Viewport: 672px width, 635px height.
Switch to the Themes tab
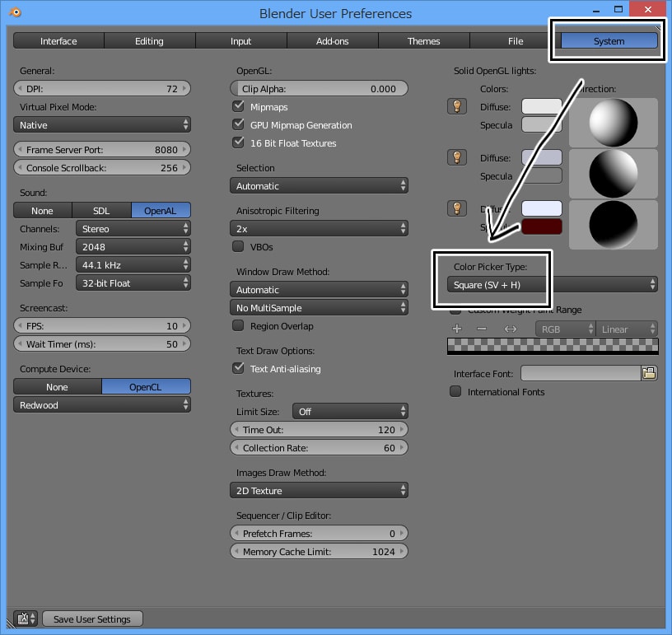pyautogui.click(x=424, y=40)
